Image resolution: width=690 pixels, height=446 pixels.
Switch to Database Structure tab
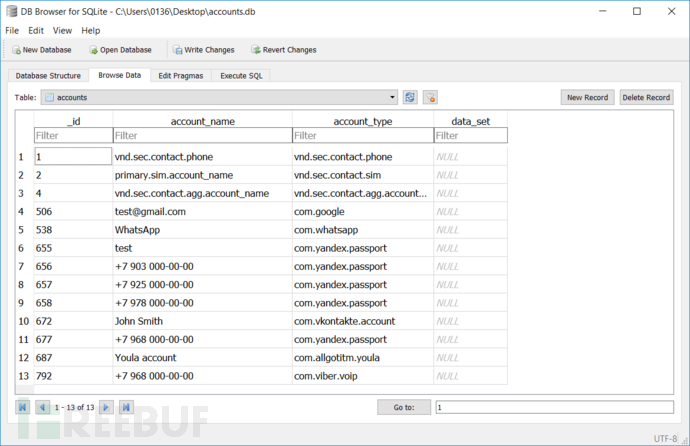[x=48, y=76]
